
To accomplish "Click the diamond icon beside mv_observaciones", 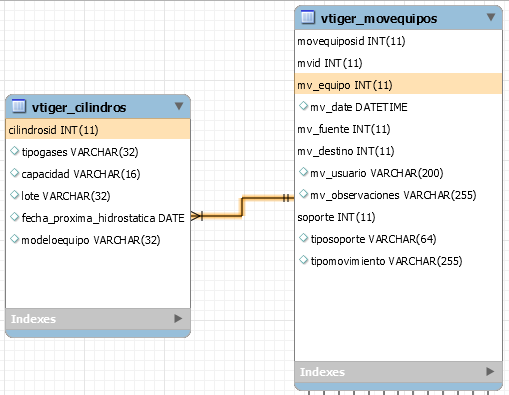I will coord(303,194).
